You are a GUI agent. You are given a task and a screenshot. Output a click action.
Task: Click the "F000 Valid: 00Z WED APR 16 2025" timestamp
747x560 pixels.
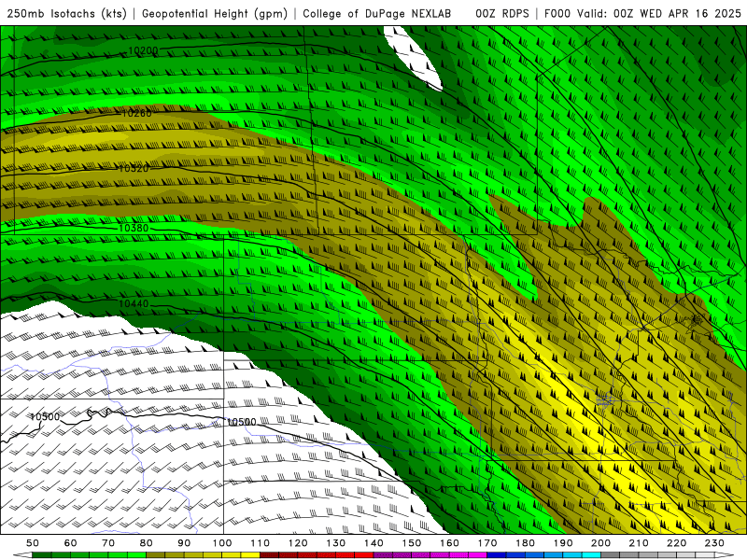pos(642,13)
